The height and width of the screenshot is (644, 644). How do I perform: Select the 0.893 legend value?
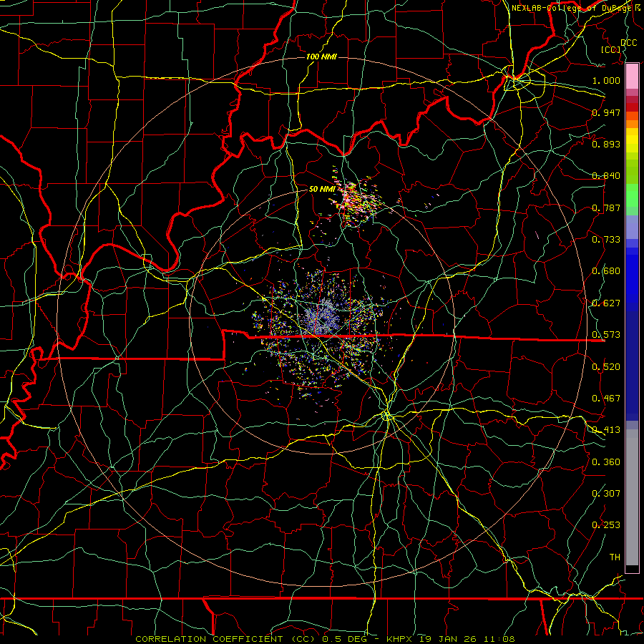(x=606, y=144)
